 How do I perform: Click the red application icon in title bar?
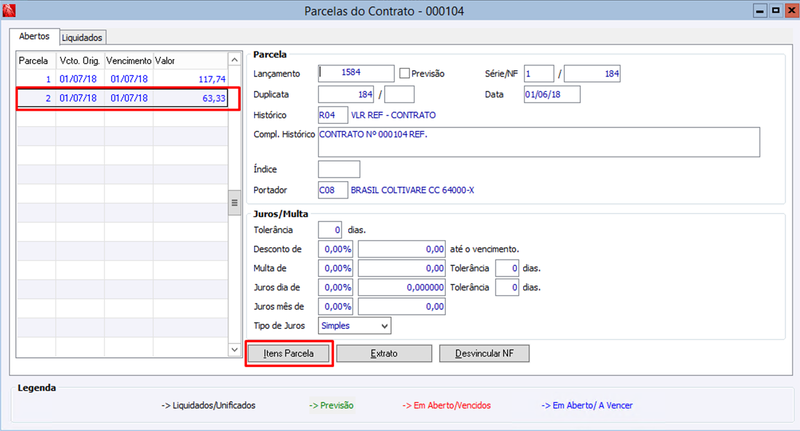[x=9, y=10]
